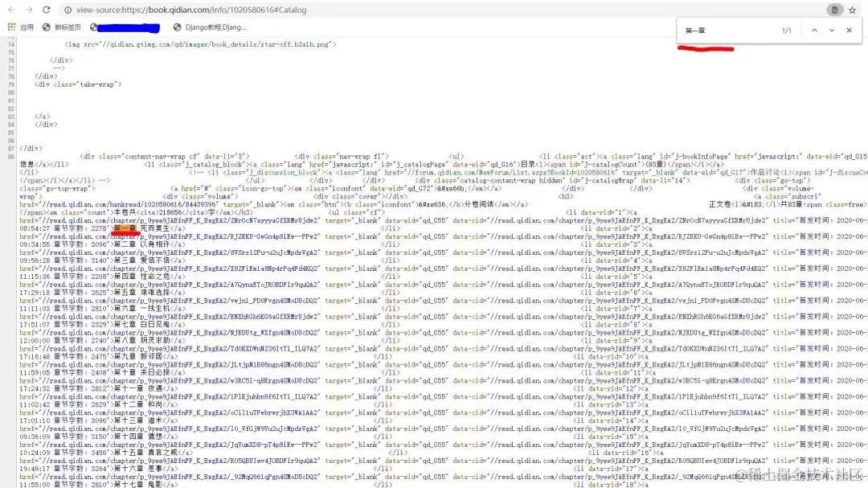Click source line number 74
The height and width of the screenshot is (488, 868).
pos(11,43)
